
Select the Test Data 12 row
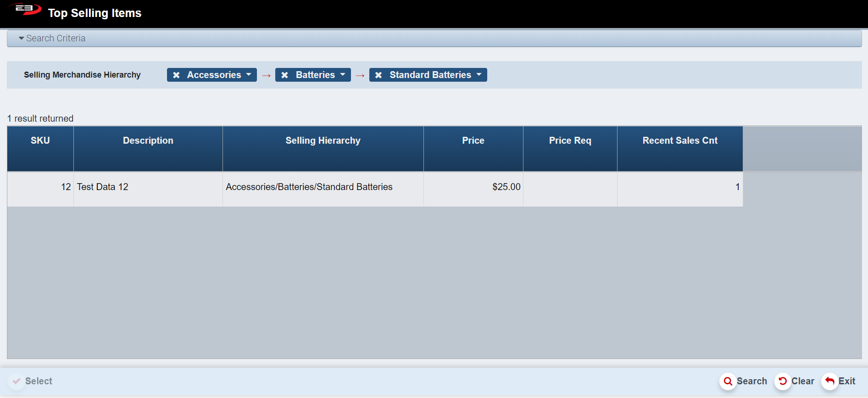102,187
